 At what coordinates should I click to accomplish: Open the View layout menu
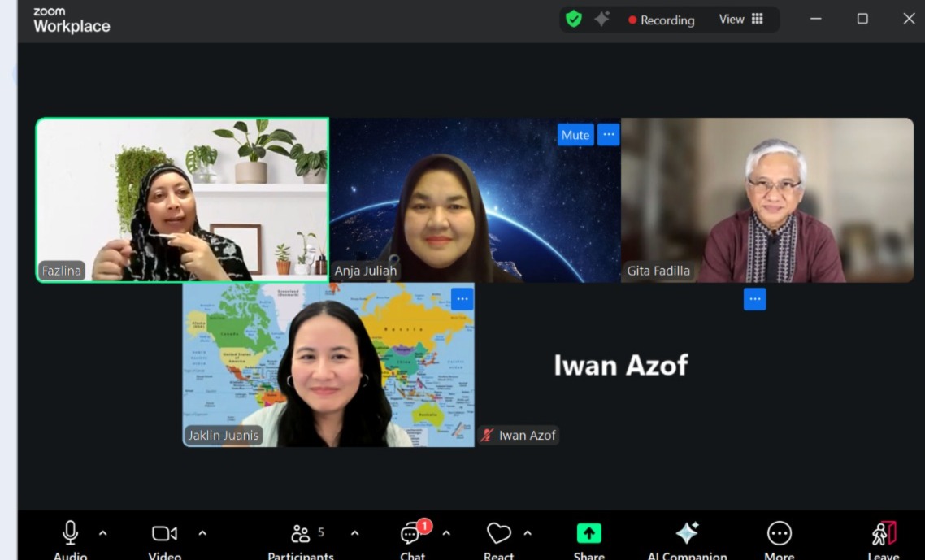[x=740, y=20]
